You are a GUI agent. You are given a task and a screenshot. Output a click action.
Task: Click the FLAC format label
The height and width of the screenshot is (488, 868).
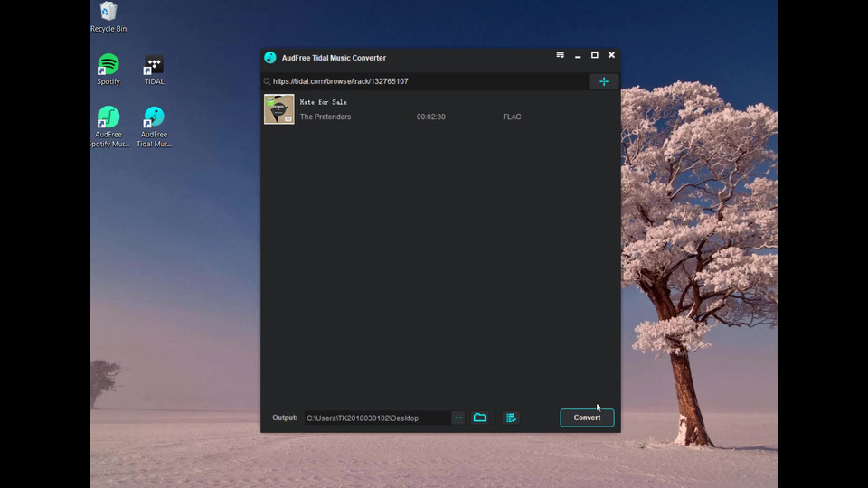[512, 117]
